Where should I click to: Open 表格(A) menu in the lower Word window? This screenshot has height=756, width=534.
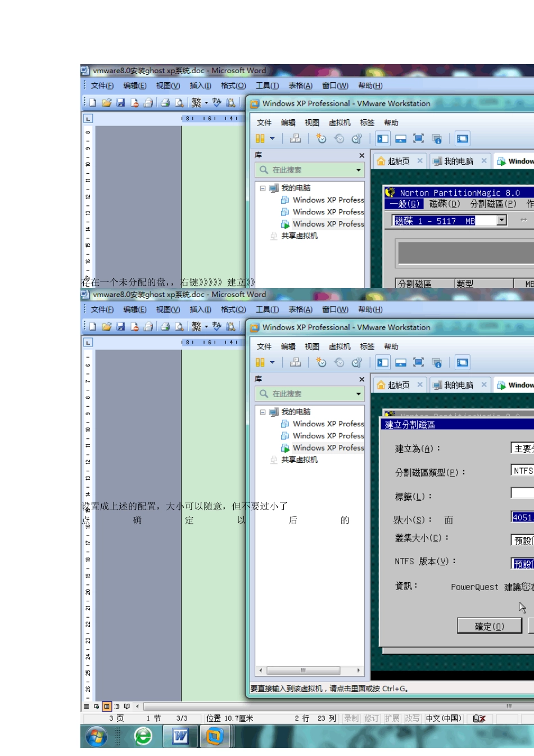300,309
